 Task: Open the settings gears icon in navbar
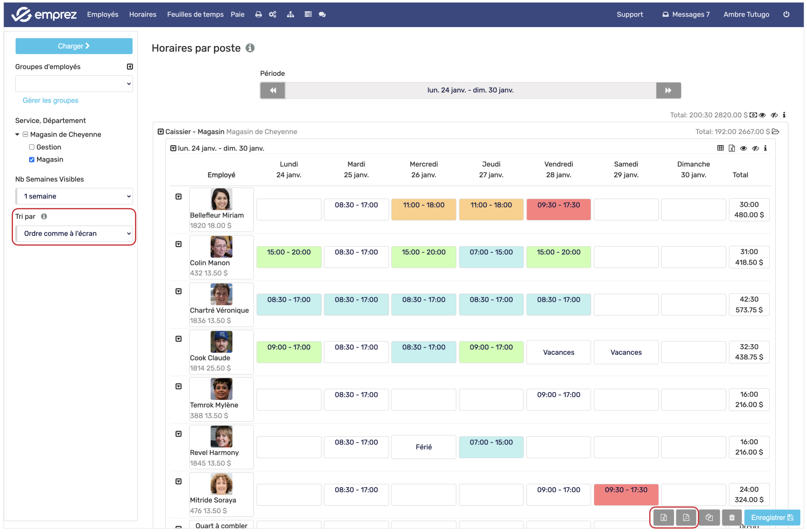point(273,14)
